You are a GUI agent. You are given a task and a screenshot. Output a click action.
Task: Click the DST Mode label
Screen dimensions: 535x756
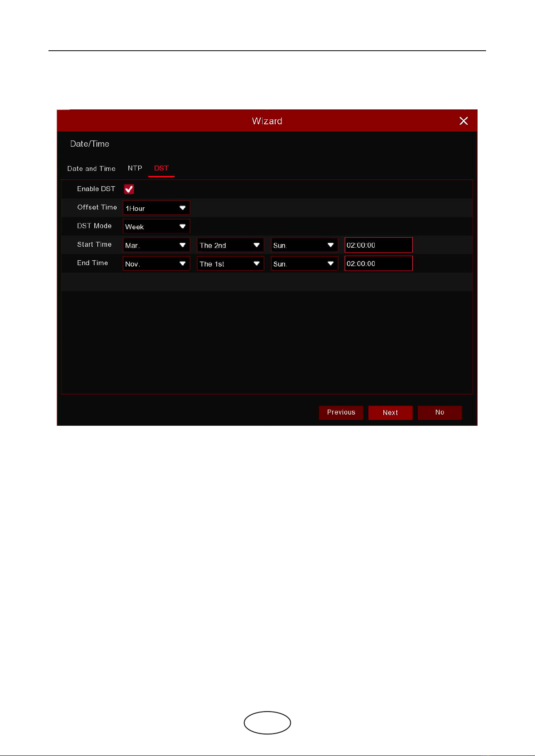coord(94,226)
